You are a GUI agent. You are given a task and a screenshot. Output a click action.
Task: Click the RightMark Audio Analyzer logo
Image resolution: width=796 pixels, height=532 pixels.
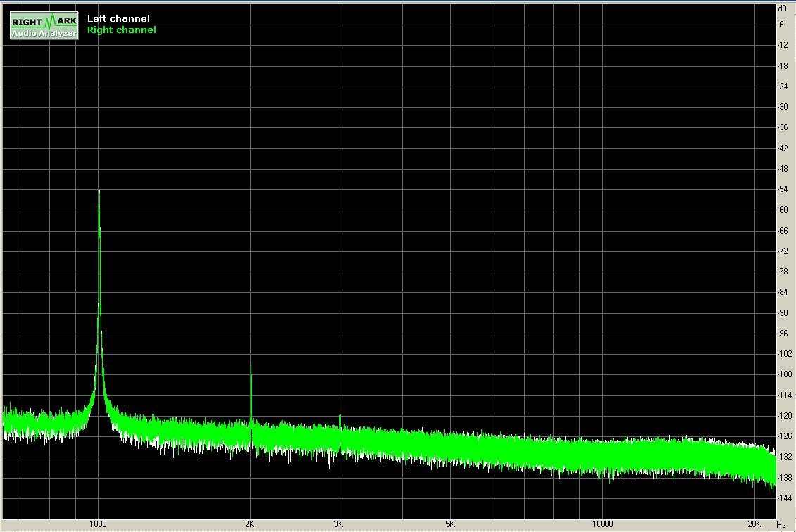click(44, 26)
